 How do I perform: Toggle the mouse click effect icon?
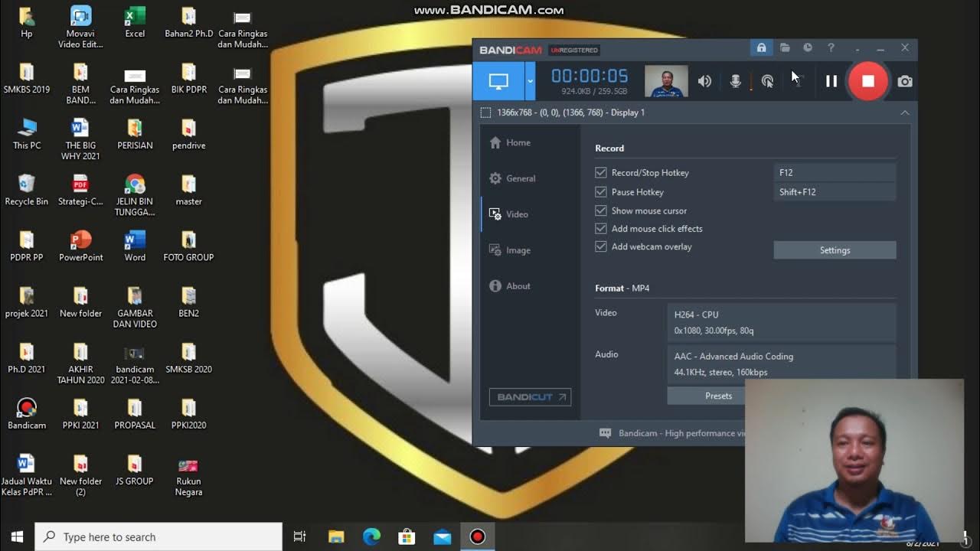click(x=767, y=81)
